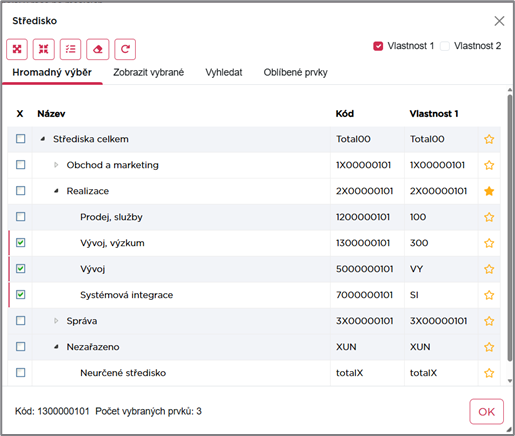The width and height of the screenshot is (515, 436).
Task: Click the checklist select toolbar icon
Action: click(70, 49)
